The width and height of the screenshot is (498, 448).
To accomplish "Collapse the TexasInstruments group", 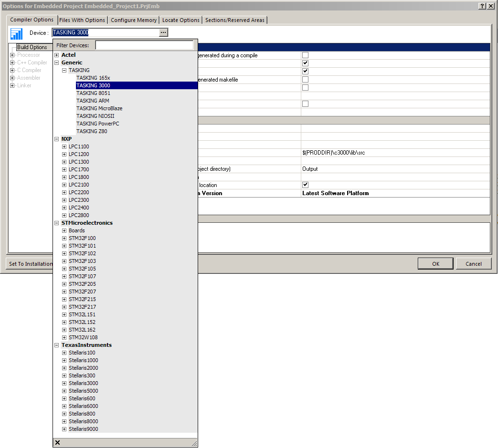I will [x=56, y=345].
